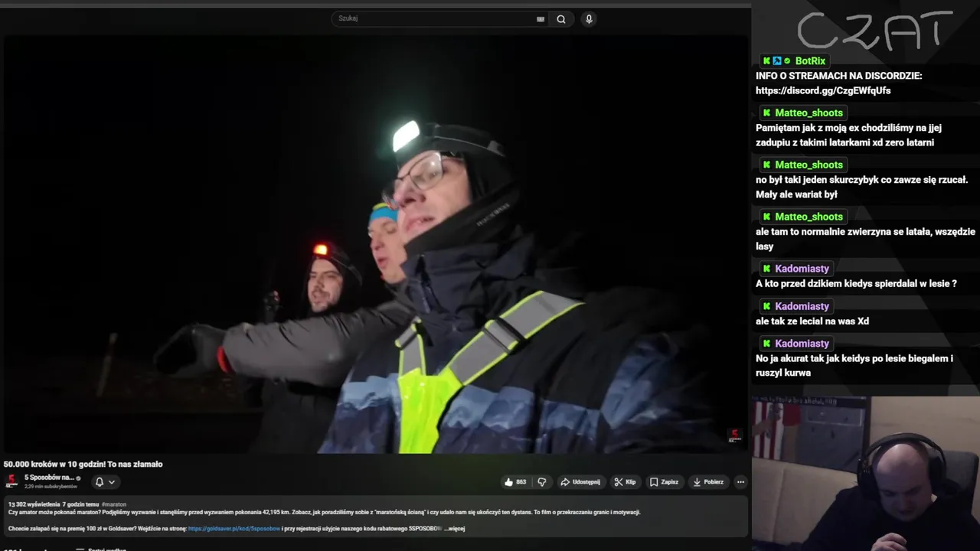
Task: Open the discord.gg/CzgEWfqUfs chat link
Action: click(x=823, y=90)
